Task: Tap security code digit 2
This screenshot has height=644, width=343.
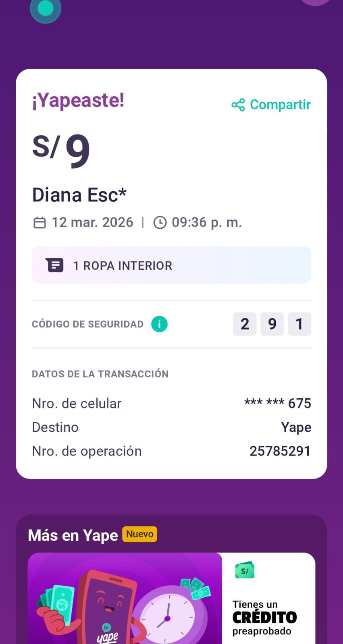Action: (245, 324)
